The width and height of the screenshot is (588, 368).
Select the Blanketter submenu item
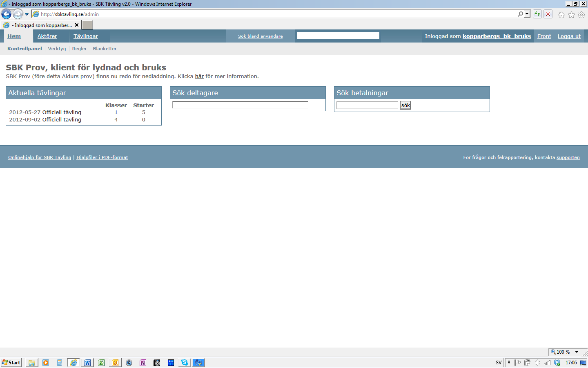click(105, 49)
